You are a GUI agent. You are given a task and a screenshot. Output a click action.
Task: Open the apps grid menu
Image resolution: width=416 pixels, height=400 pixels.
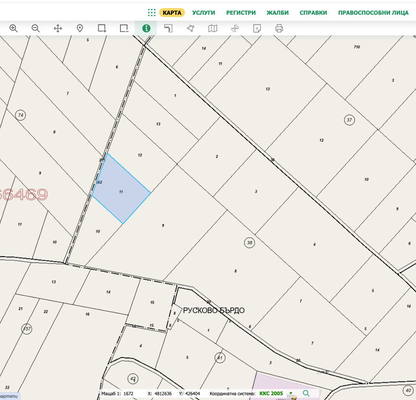151,13
